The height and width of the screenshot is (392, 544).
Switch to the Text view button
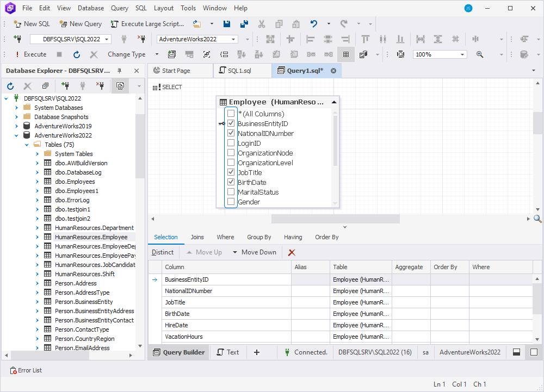228,352
